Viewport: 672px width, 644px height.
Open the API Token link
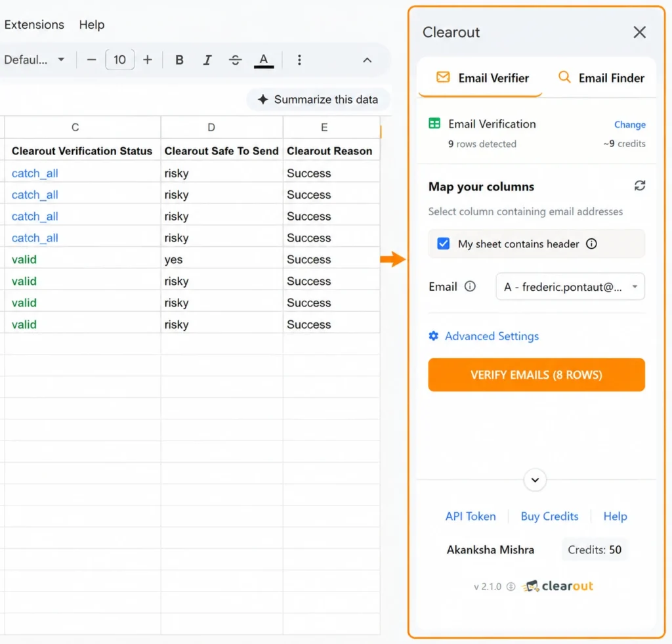tap(470, 516)
